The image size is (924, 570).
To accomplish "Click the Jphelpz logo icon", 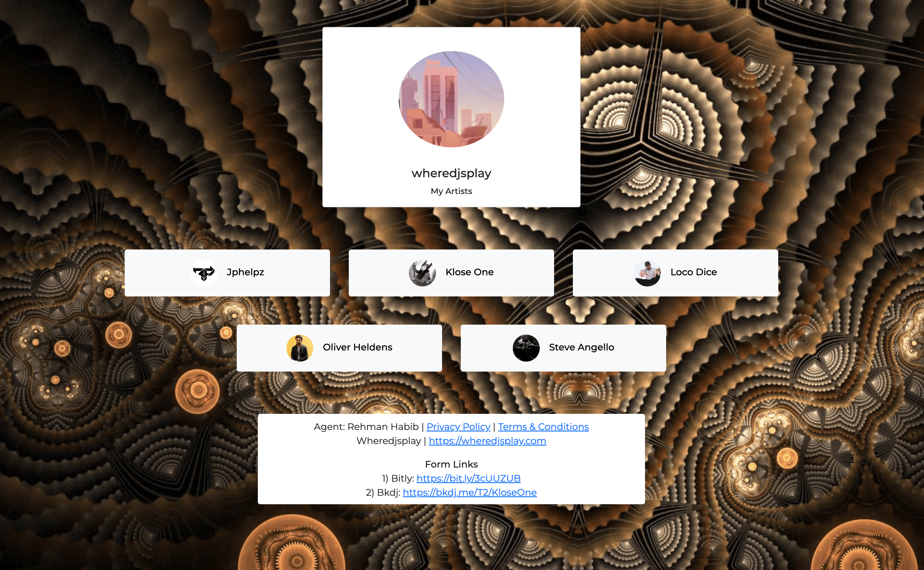I will (204, 273).
